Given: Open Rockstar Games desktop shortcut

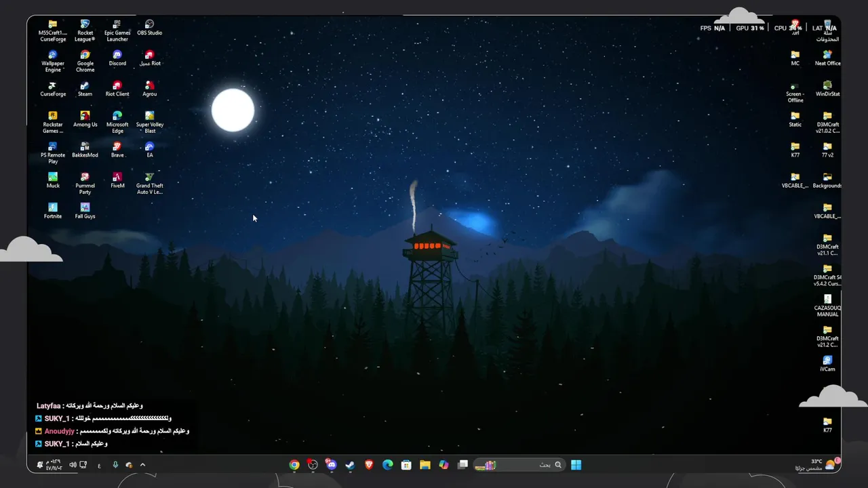Looking at the screenshot, I should 53,123.
